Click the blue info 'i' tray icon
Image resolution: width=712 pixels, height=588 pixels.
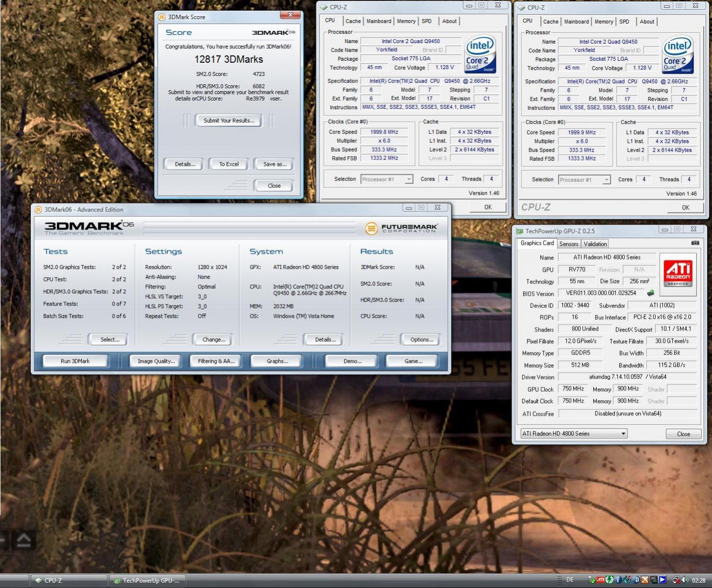pyautogui.click(x=618, y=580)
